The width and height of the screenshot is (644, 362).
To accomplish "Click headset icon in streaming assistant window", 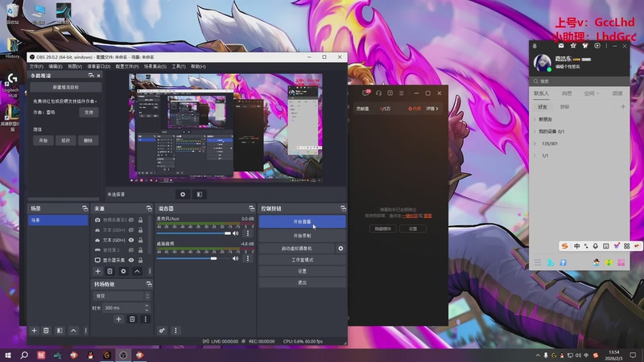I will pyautogui.click(x=378, y=93).
